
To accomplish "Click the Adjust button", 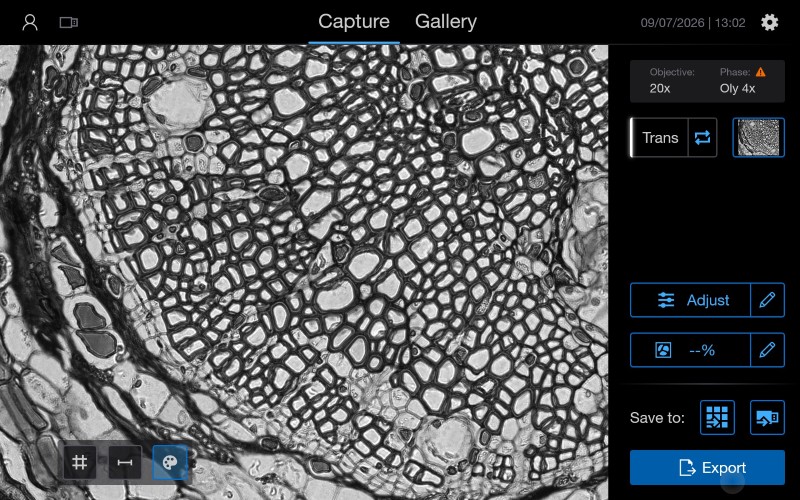I will [x=690, y=300].
